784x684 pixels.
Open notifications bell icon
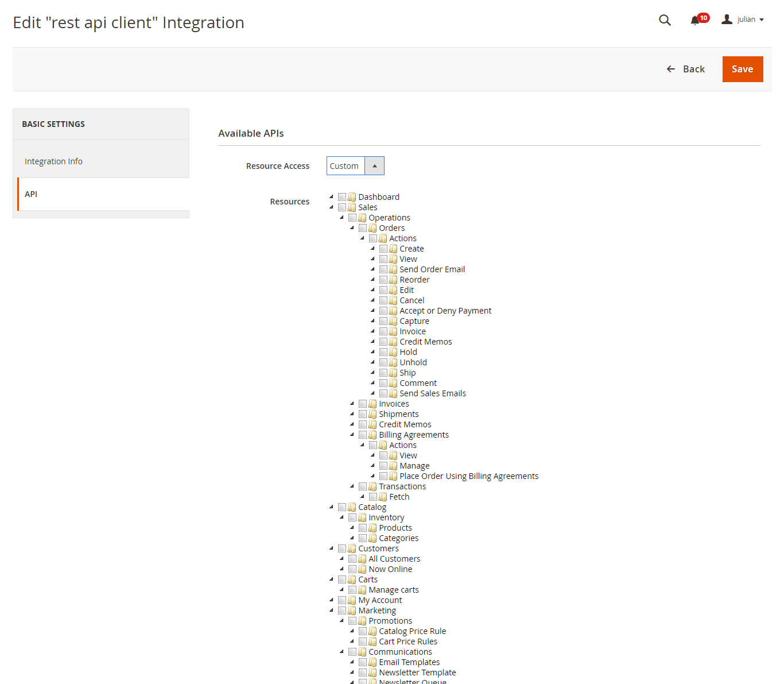coord(695,20)
